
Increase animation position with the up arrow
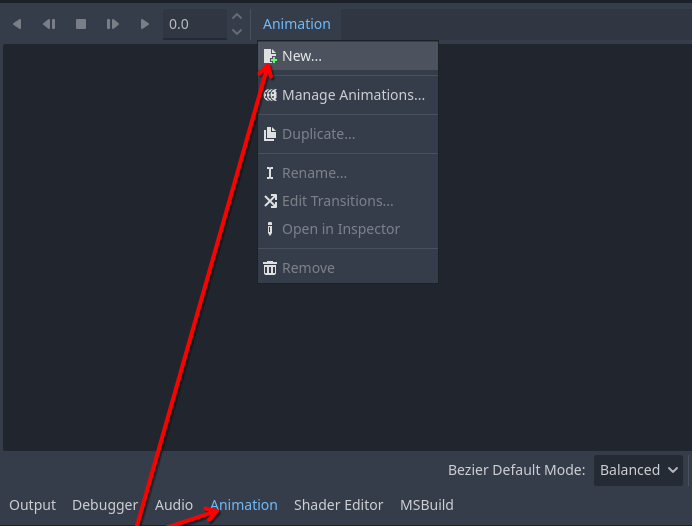237,17
